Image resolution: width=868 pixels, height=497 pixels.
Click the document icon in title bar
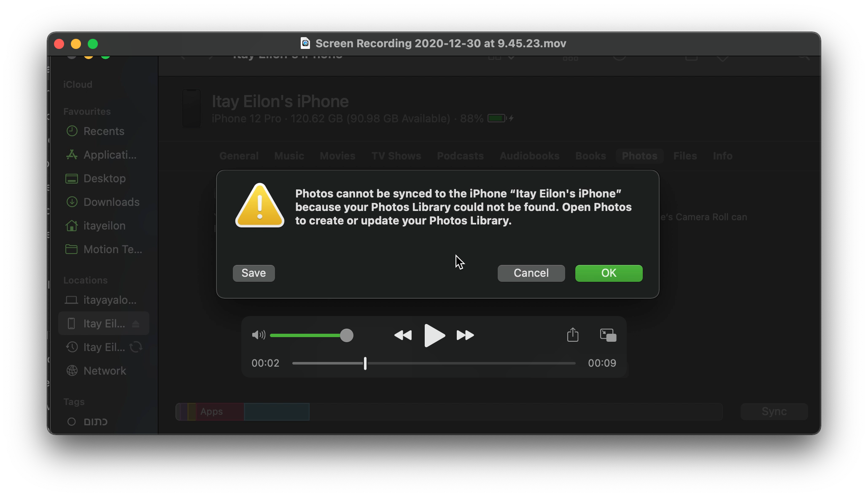(x=305, y=43)
